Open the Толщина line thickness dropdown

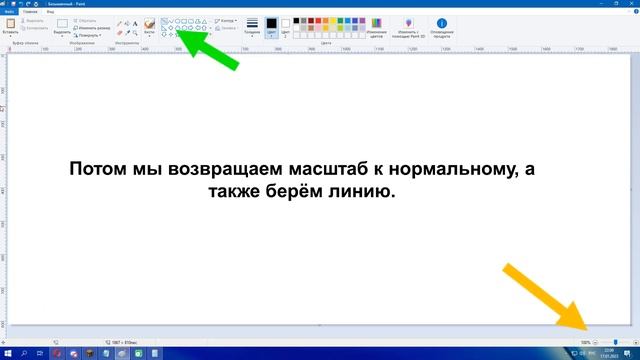pos(252,28)
